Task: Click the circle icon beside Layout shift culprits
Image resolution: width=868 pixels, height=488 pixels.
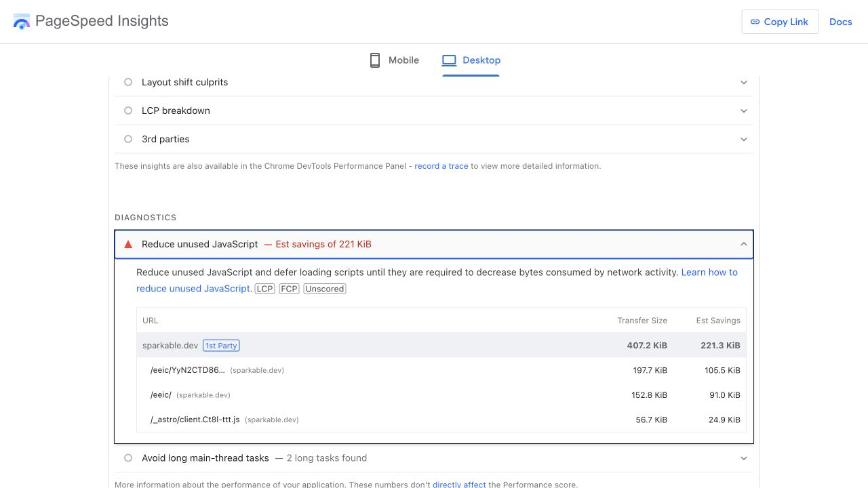Action: [x=128, y=82]
